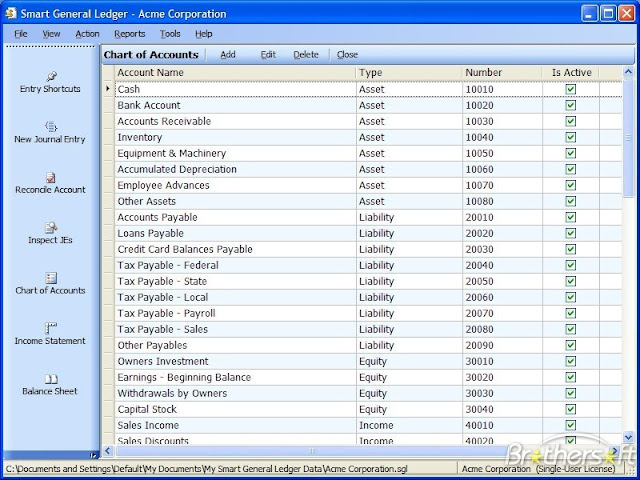Toggle Is Active for Capital Stock
640x480 pixels.
click(x=571, y=409)
